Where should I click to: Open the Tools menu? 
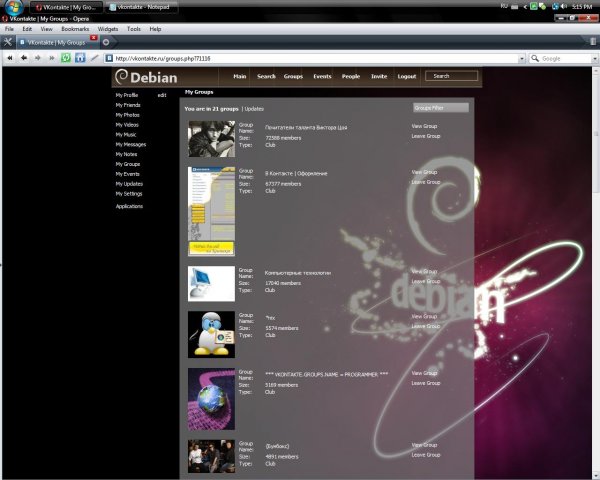click(134, 29)
